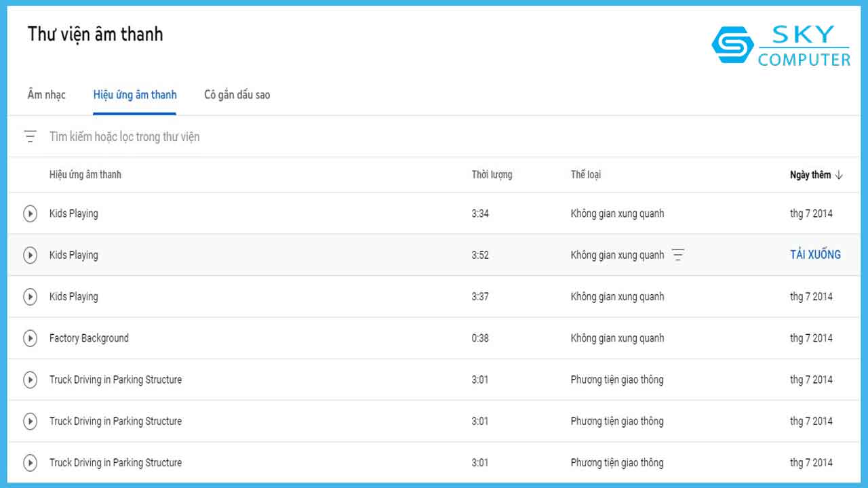Screen dimensions: 868x488
Task: Toggle sort arrow next to Ngày thêm
Action: pyautogui.click(x=839, y=175)
